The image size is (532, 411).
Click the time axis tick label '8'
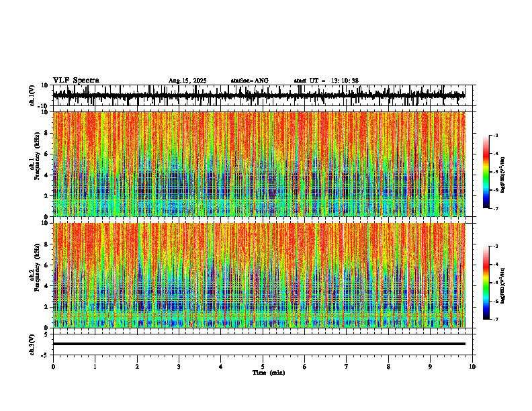coord(388,367)
